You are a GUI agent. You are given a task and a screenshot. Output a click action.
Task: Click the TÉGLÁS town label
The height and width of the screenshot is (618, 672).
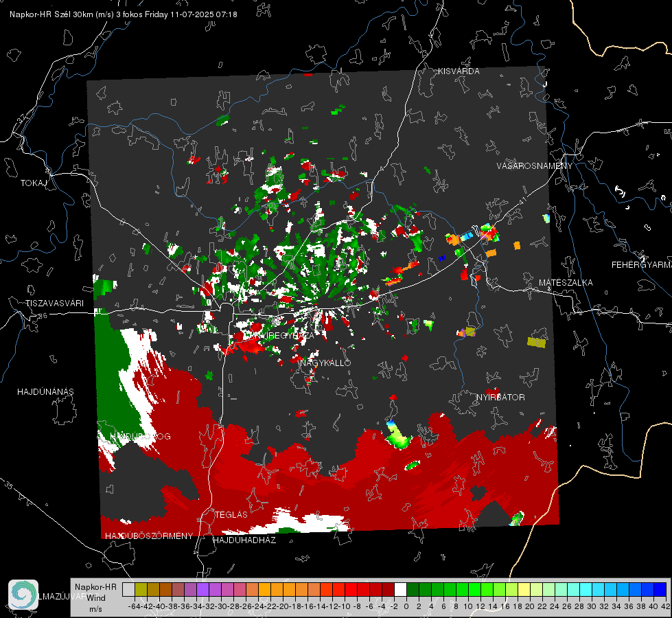coord(231,514)
